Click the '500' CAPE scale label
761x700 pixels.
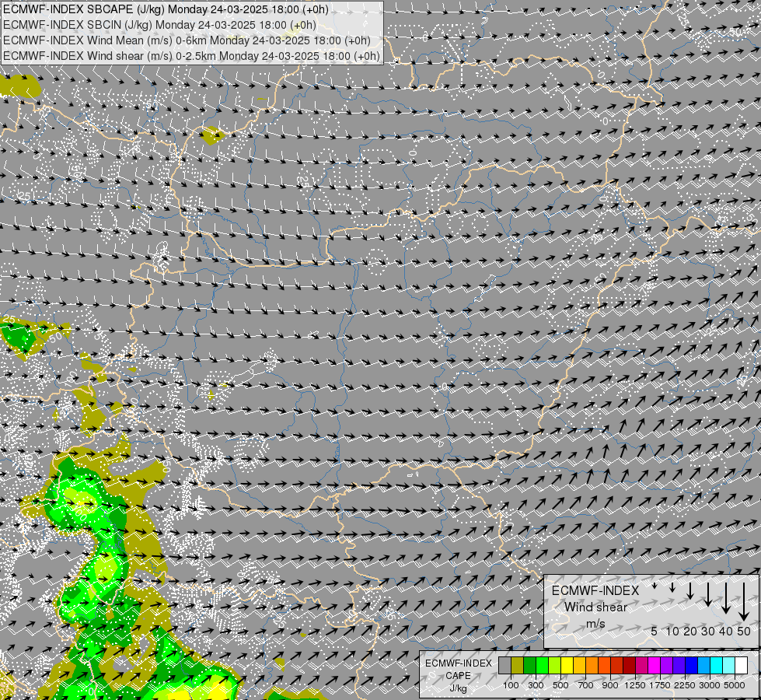(560, 685)
